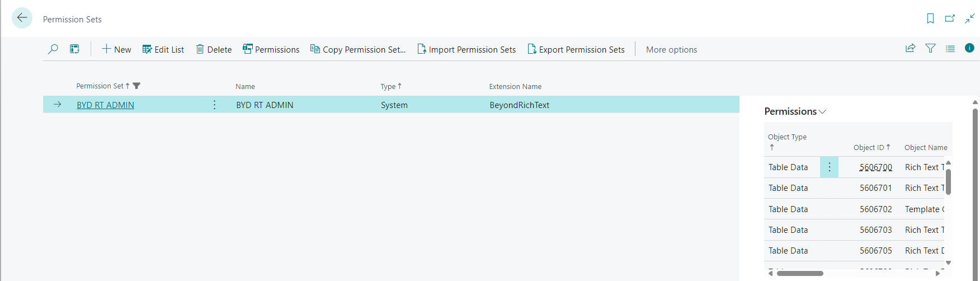The width and height of the screenshot is (980, 281).
Task: Show row options for BYD RT ADMIN
Action: [x=214, y=105]
